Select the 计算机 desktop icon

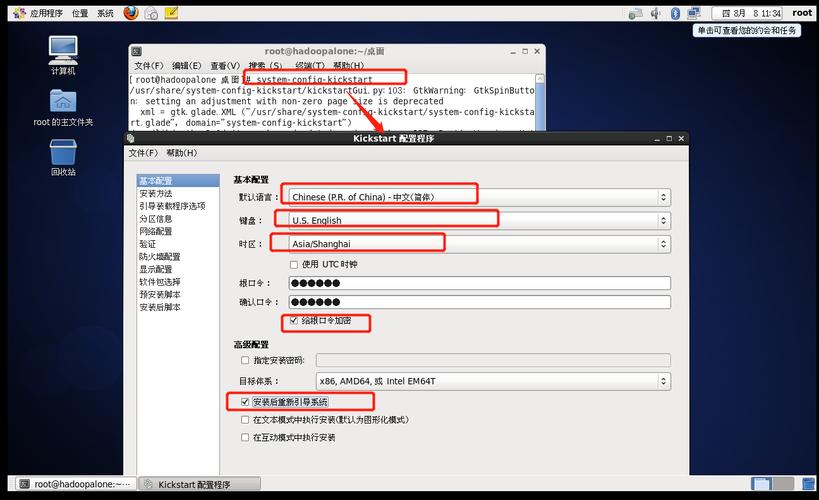point(63,55)
